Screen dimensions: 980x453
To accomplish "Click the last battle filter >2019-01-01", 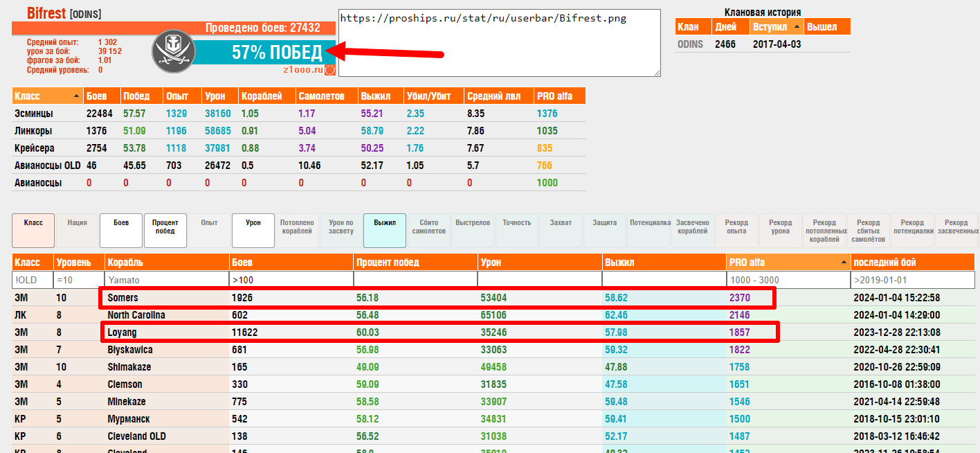I will pos(913,280).
